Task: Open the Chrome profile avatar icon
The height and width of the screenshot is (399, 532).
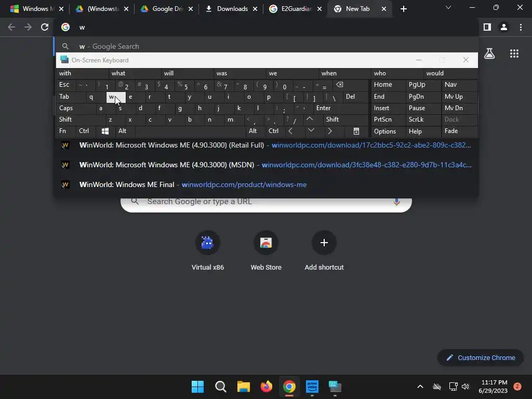Action: coord(504,27)
